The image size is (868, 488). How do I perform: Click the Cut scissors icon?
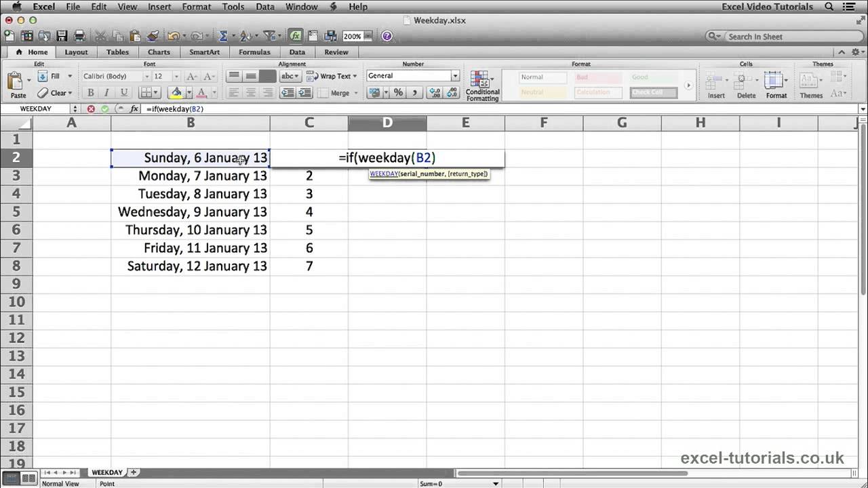[x=100, y=36]
